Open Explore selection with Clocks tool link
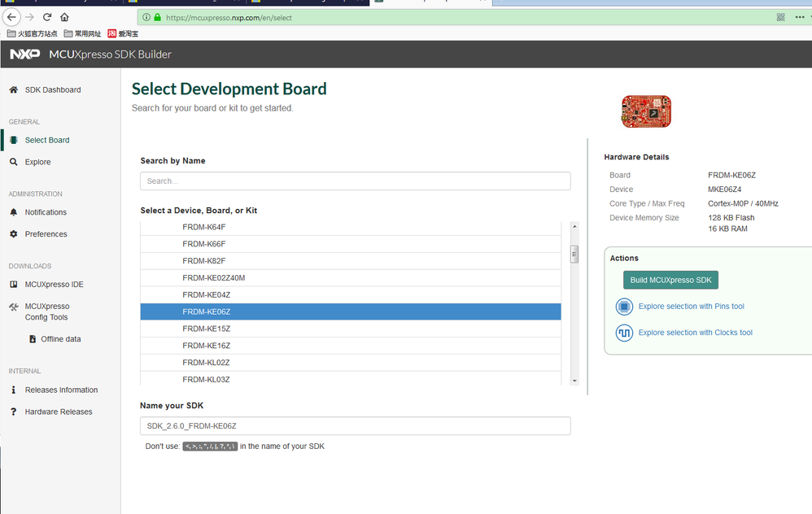Viewport: 812px width, 514px height. click(695, 333)
